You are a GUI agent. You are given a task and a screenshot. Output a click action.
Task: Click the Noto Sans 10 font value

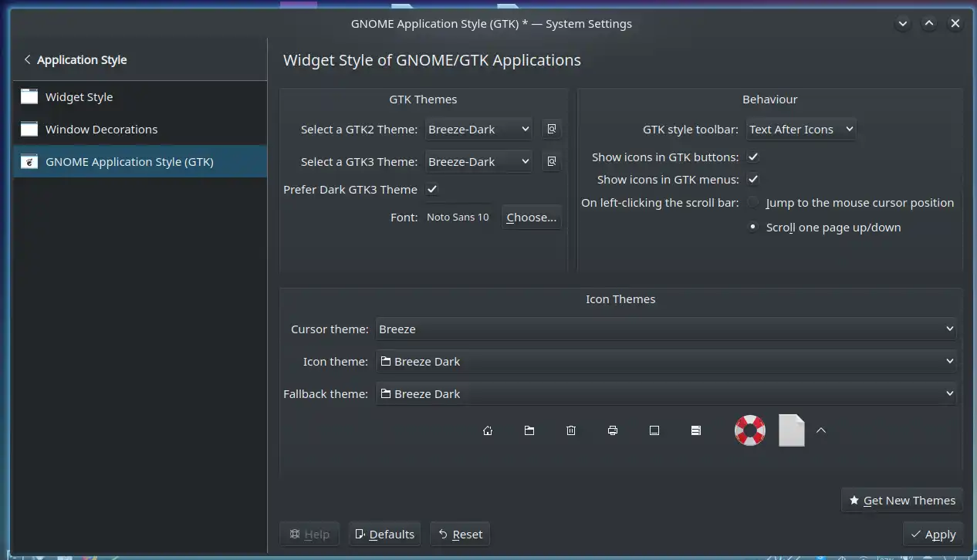[458, 218]
